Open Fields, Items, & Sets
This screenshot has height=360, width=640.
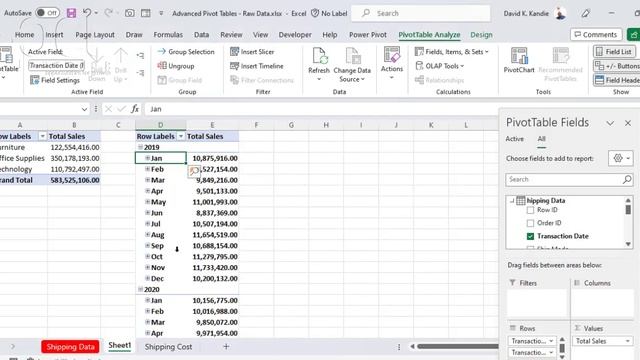click(451, 52)
